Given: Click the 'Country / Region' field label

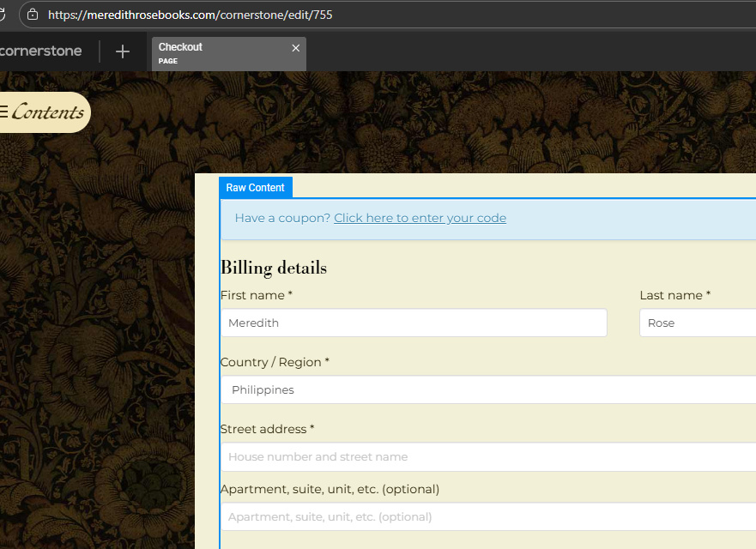Looking at the screenshot, I should pos(275,362).
